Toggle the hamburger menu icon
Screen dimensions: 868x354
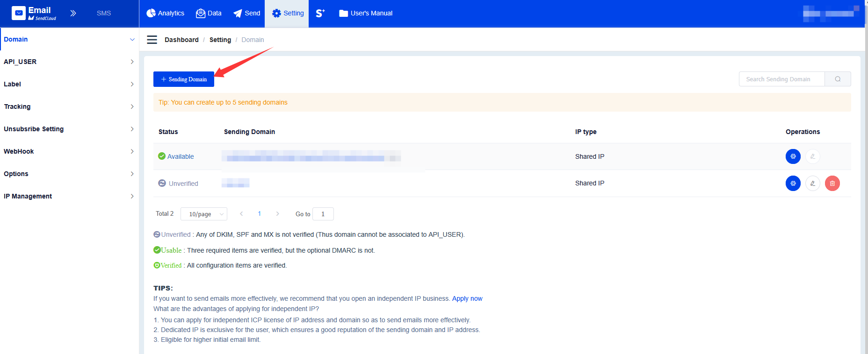tap(152, 40)
